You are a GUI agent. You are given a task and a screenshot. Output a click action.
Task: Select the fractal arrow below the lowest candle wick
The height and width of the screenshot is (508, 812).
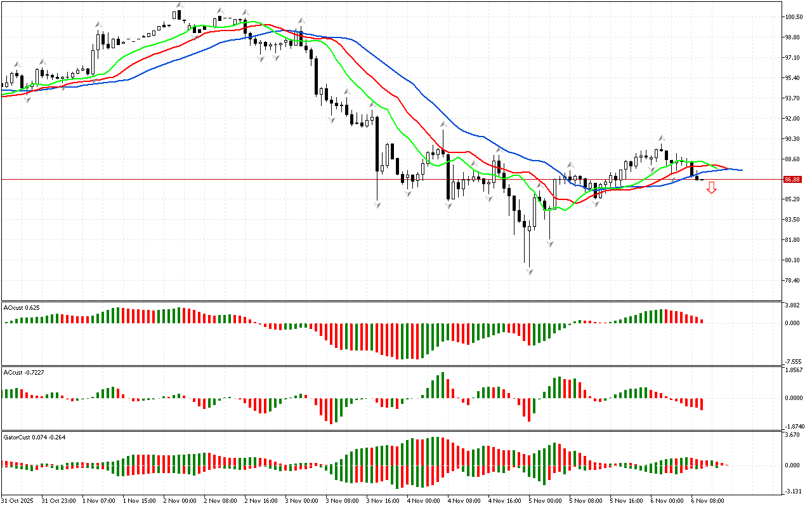[528, 272]
